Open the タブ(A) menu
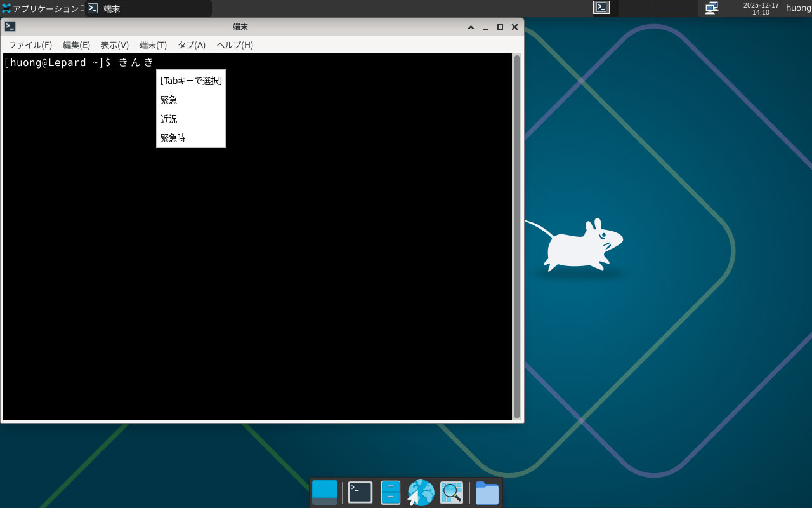 (192, 45)
